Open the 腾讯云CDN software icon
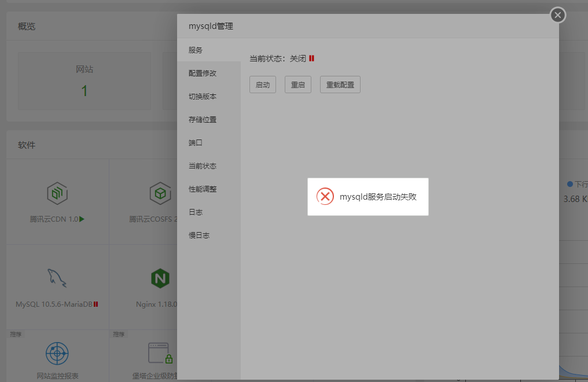 click(56, 194)
